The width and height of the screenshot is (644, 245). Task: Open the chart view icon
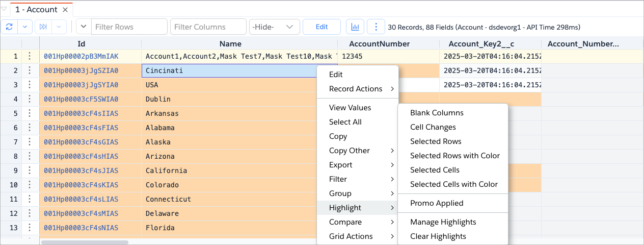(x=355, y=27)
